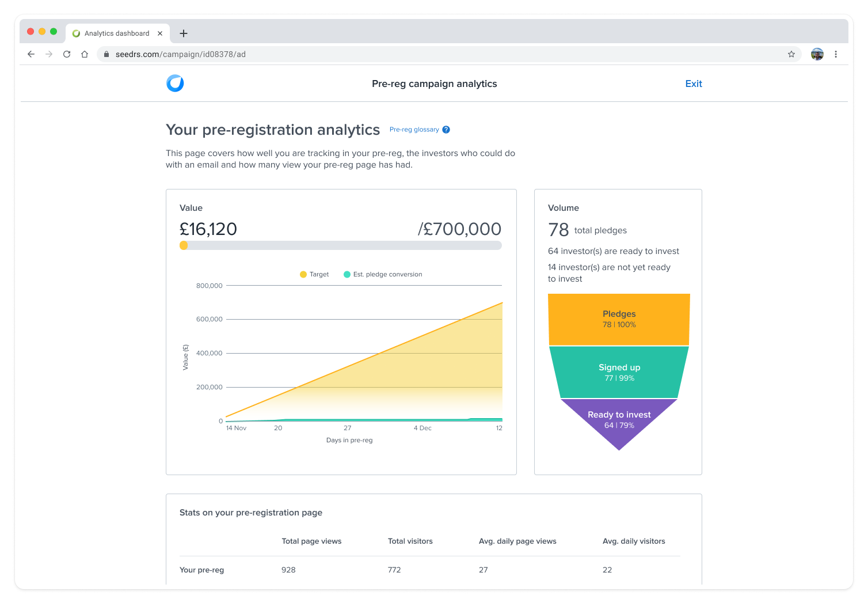Click the Pledges funnel segment

(x=619, y=319)
